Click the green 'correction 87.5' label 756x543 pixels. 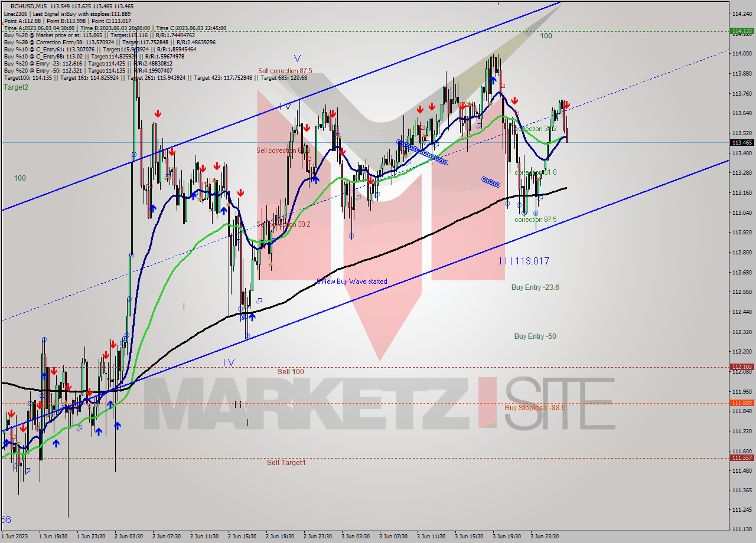pos(536,220)
